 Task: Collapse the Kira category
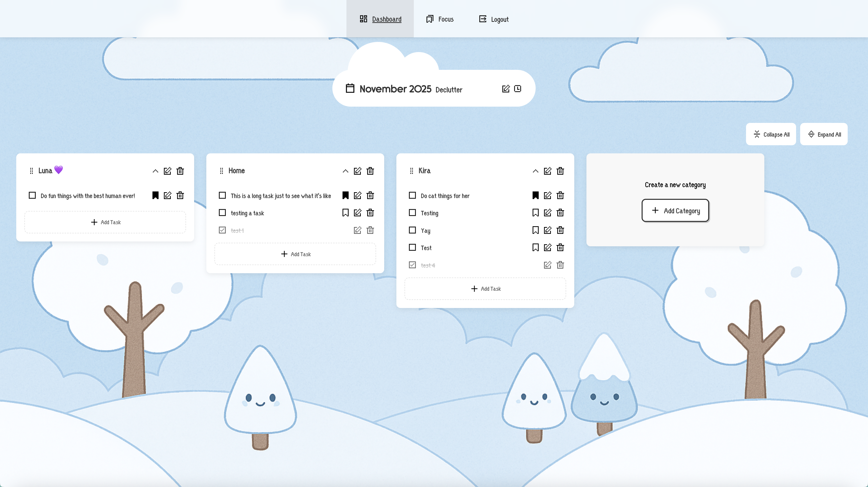coord(535,171)
